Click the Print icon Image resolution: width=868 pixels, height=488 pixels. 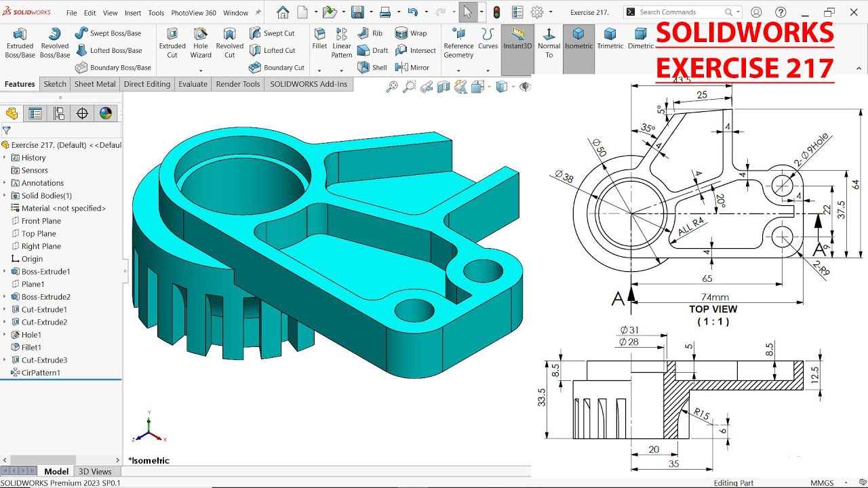pyautogui.click(x=385, y=12)
